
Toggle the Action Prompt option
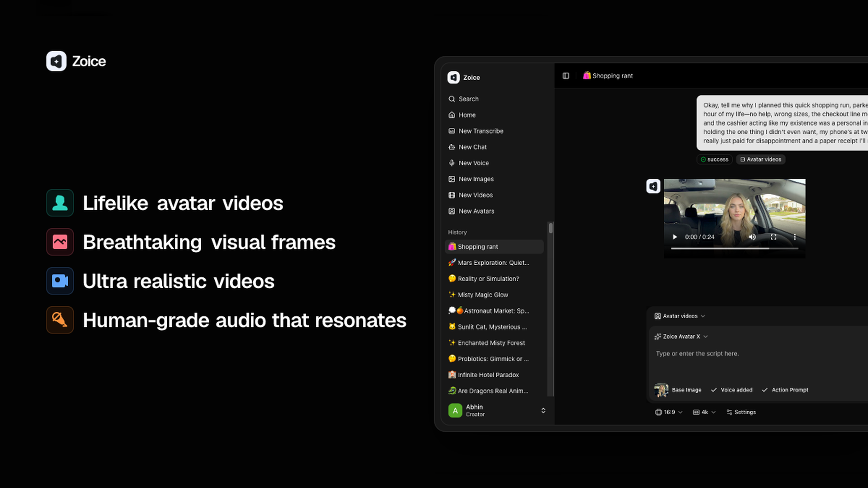(x=785, y=390)
